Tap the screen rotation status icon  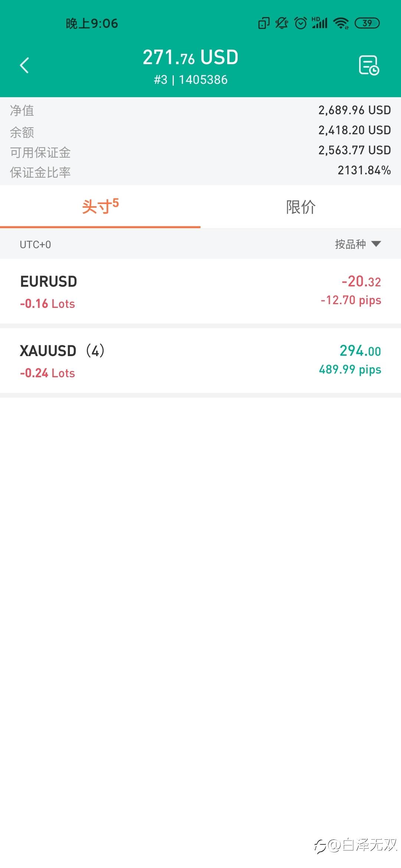click(264, 23)
